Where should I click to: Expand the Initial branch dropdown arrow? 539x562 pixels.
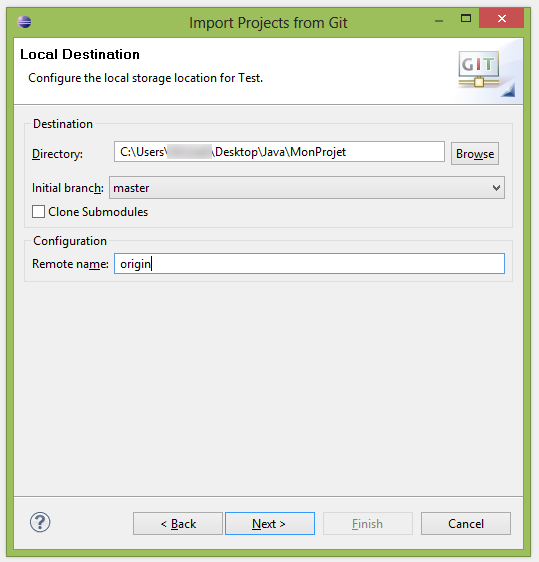click(x=496, y=188)
